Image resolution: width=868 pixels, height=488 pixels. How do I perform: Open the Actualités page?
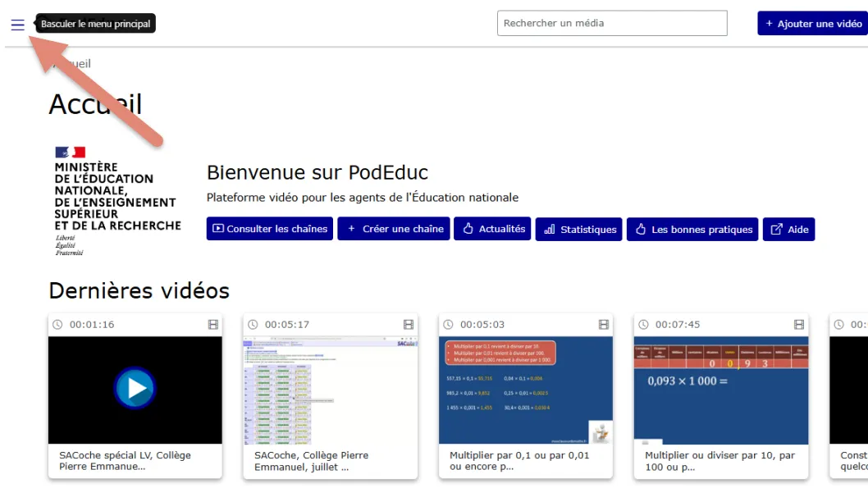492,229
